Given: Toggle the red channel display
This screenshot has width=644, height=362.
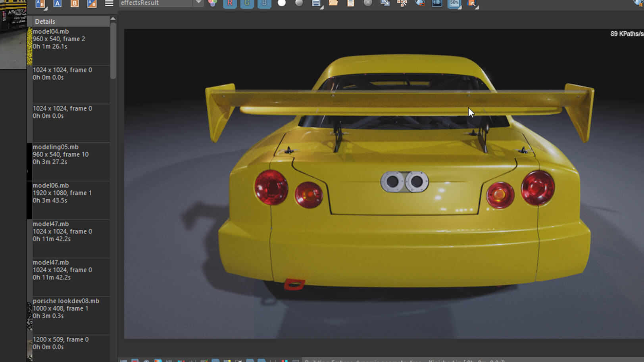Looking at the screenshot, I should point(230,3).
